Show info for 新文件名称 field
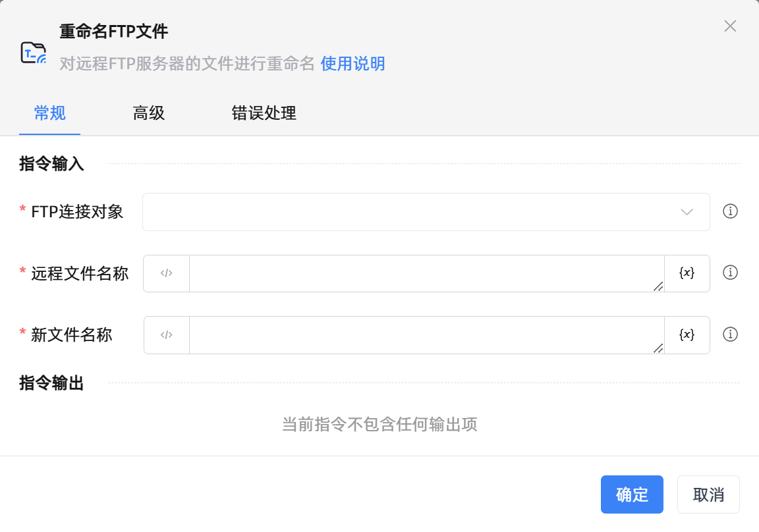The width and height of the screenshot is (759, 532). [x=730, y=334]
